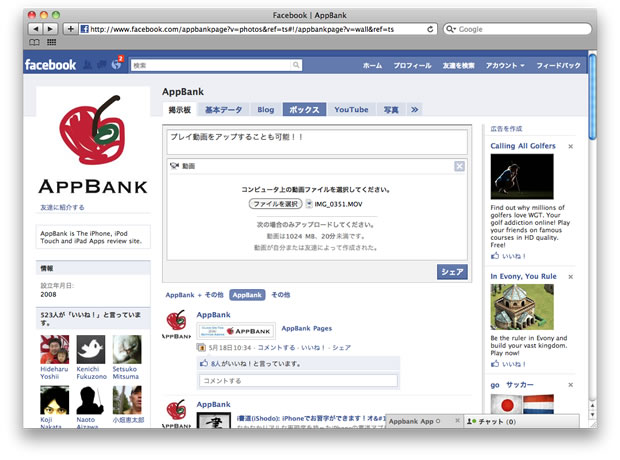Add bookmark with the plus button
Image resolution: width=620 pixels, height=460 pixels.
click(x=70, y=29)
